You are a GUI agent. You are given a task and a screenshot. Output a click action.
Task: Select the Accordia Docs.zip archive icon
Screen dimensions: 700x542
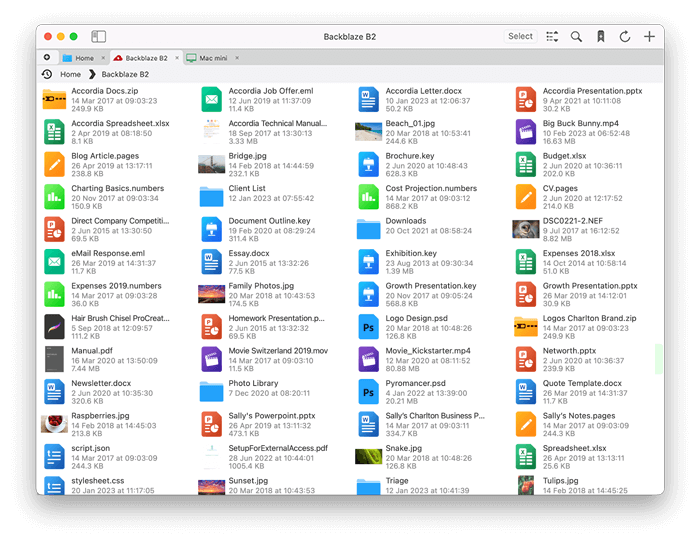(x=54, y=99)
